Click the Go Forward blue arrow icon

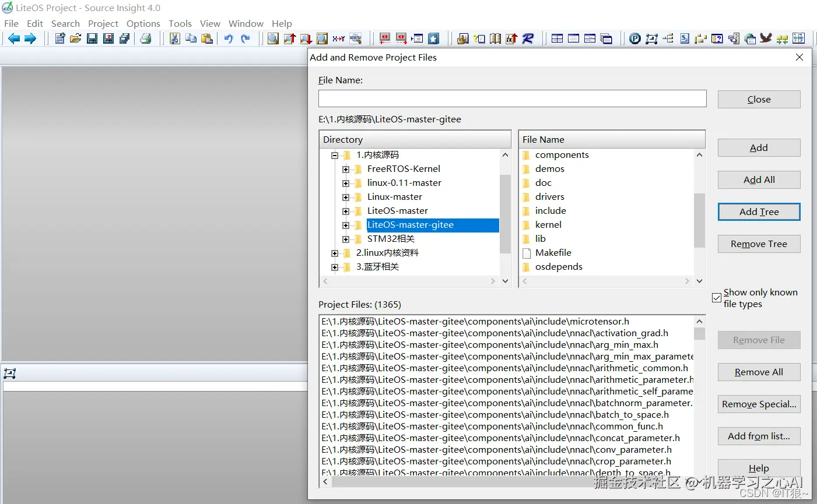pyautogui.click(x=30, y=38)
